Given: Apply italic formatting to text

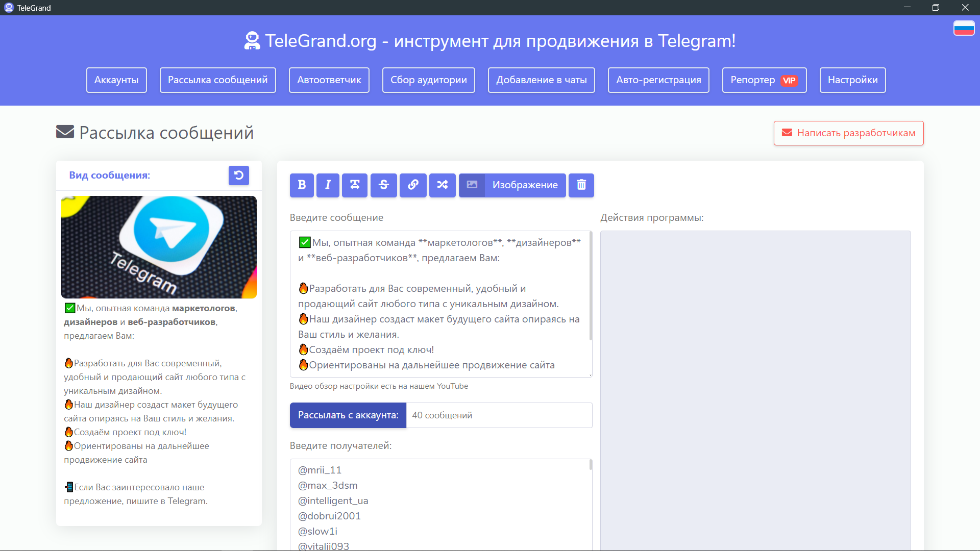Looking at the screenshot, I should [328, 185].
